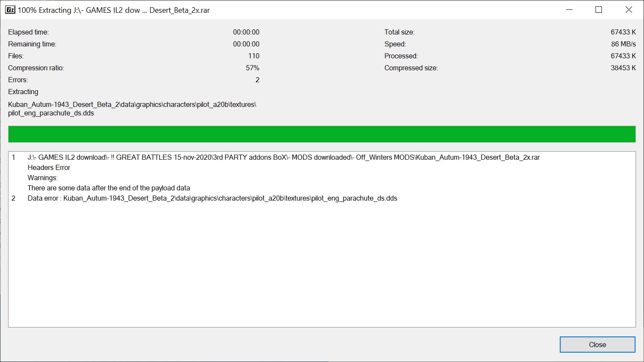Maximize the 7-Zip extraction window
The width and height of the screenshot is (644, 362).
tap(598, 10)
